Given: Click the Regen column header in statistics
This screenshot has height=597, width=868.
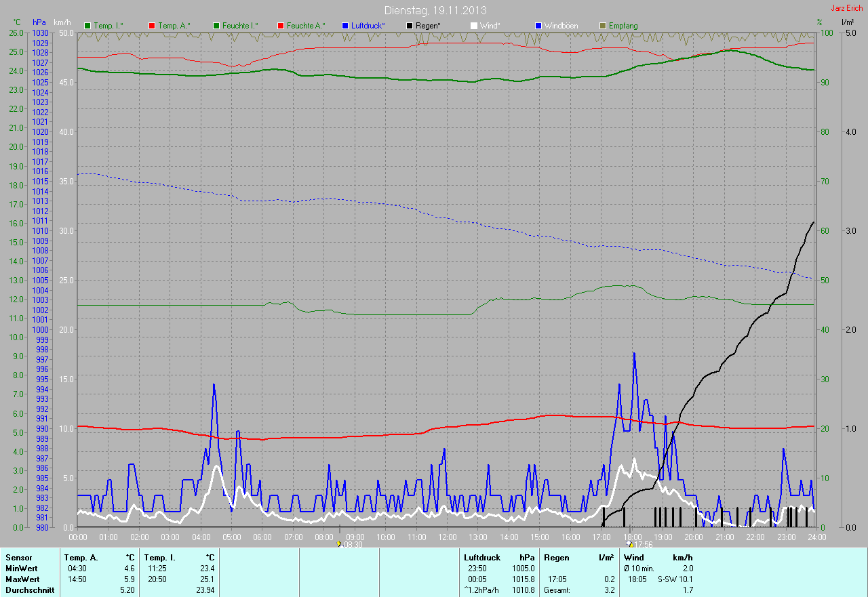Looking at the screenshot, I should [x=556, y=558].
